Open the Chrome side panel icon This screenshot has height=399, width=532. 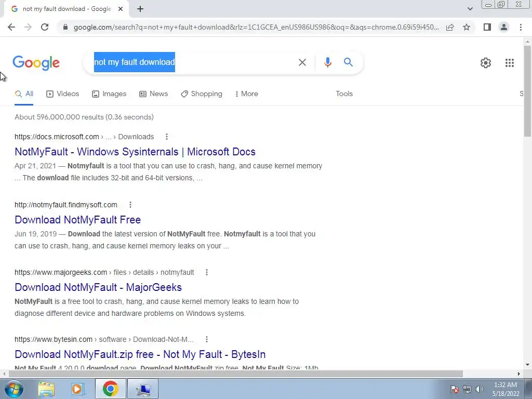(487, 27)
